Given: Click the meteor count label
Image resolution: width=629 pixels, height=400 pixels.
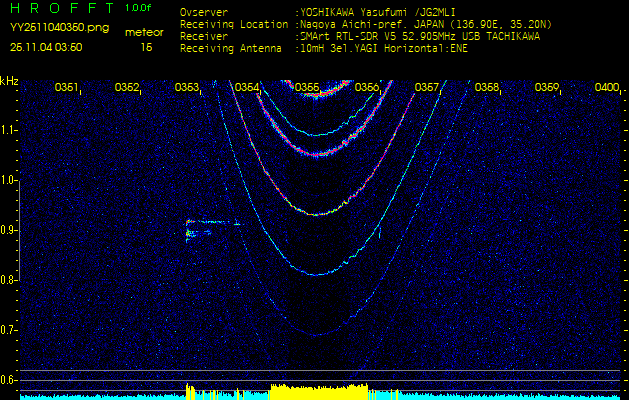Looking at the screenshot, I should [146, 32].
